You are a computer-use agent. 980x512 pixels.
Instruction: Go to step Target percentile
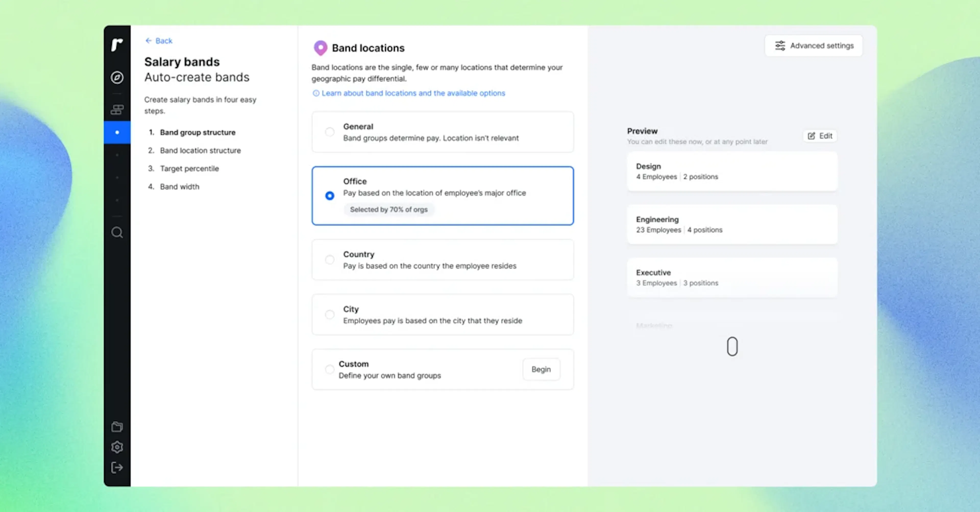click(x=189, y=168)
